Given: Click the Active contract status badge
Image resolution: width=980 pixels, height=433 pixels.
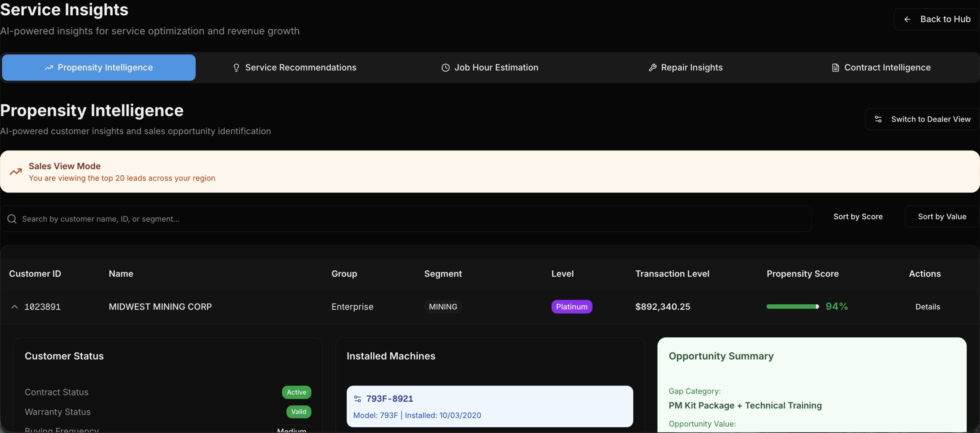Looking at the screenshot, I should pyautogui.click(x=296, y=392).
